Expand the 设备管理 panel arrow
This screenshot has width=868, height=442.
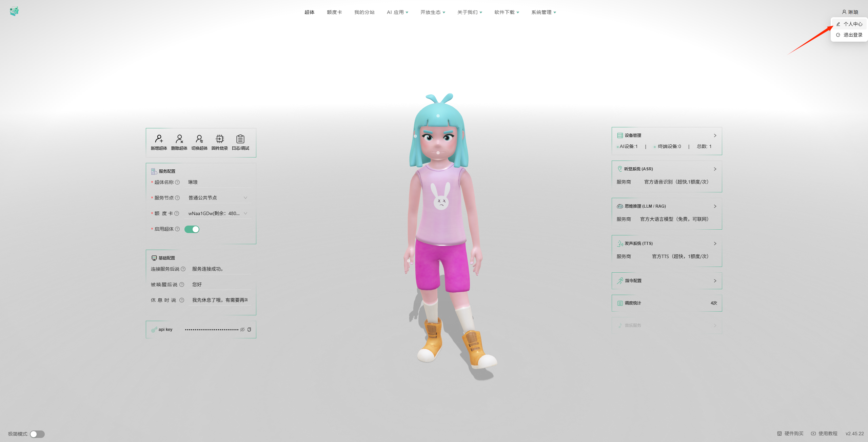715,135
